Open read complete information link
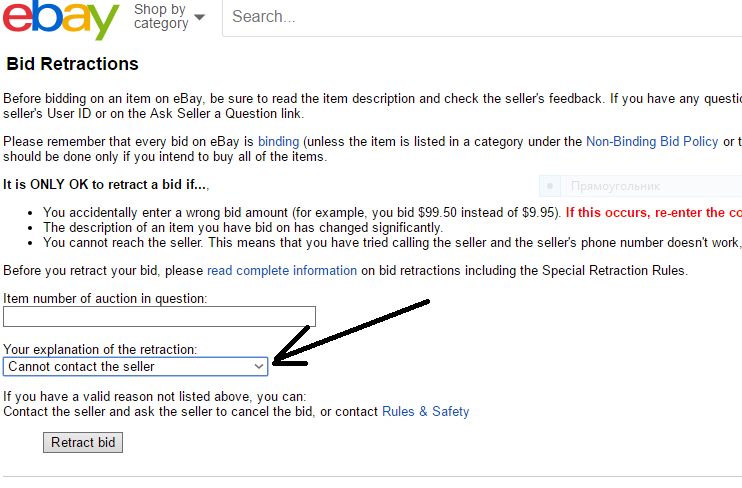 pyautogui.click(x=282, y=271)
